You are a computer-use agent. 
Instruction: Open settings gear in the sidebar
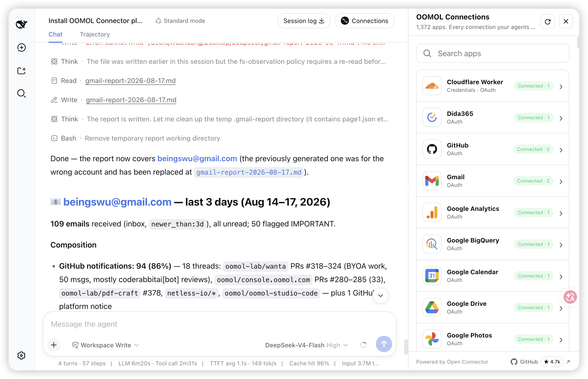click(x=22, y=355)
